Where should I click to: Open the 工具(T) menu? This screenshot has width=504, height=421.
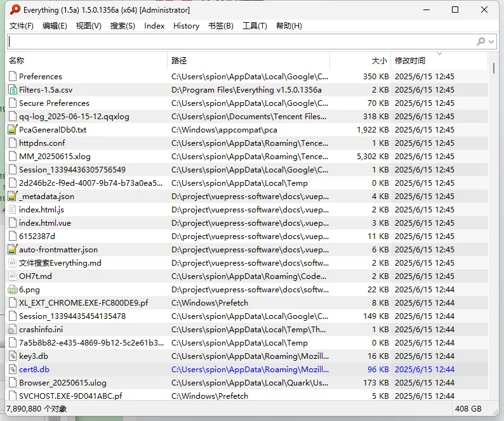255,26
